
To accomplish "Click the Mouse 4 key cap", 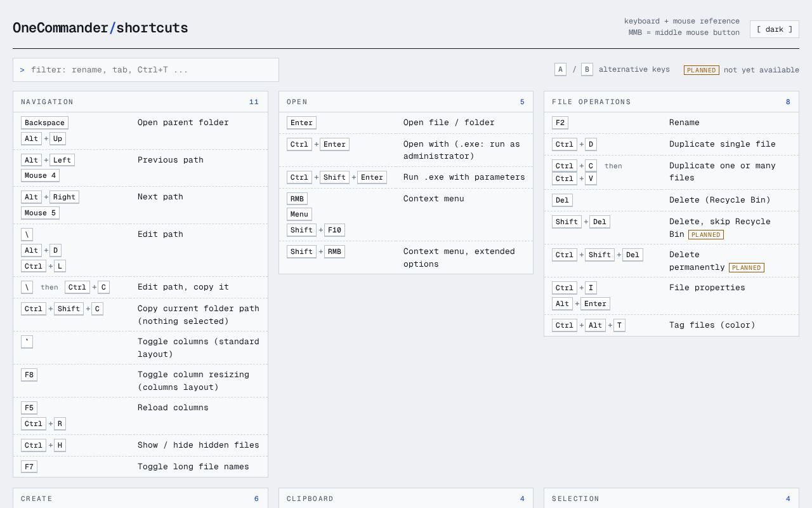I will point(40,175).
